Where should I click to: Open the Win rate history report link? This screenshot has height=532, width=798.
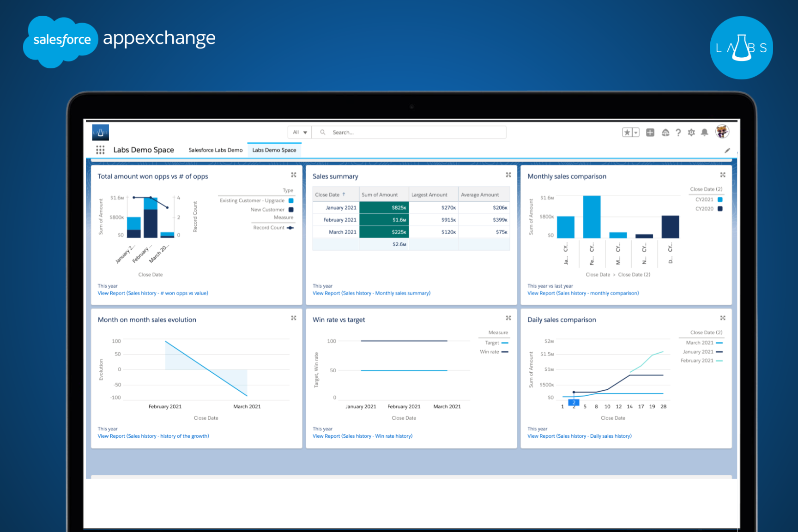[x=363, y=435]
